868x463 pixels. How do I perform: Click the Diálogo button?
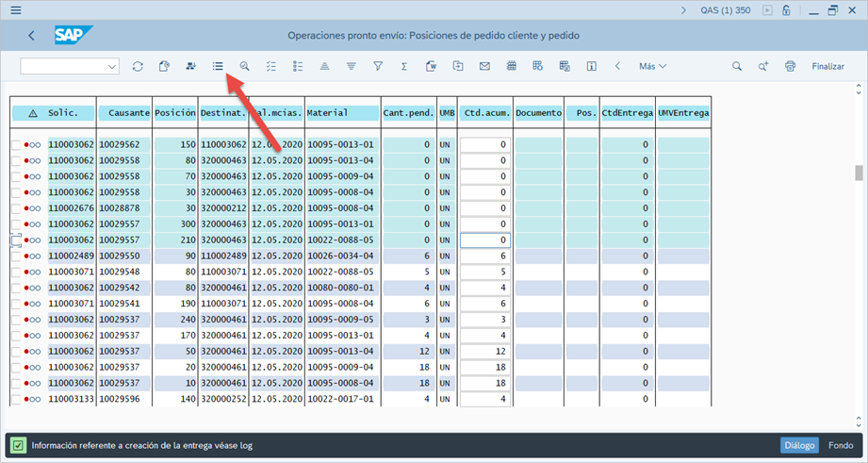point(799,445)
